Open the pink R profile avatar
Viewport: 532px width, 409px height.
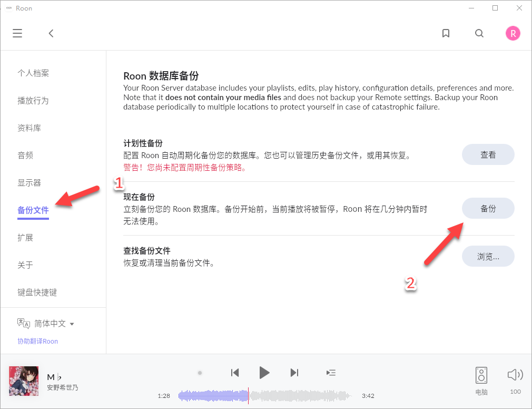[513, 33]
